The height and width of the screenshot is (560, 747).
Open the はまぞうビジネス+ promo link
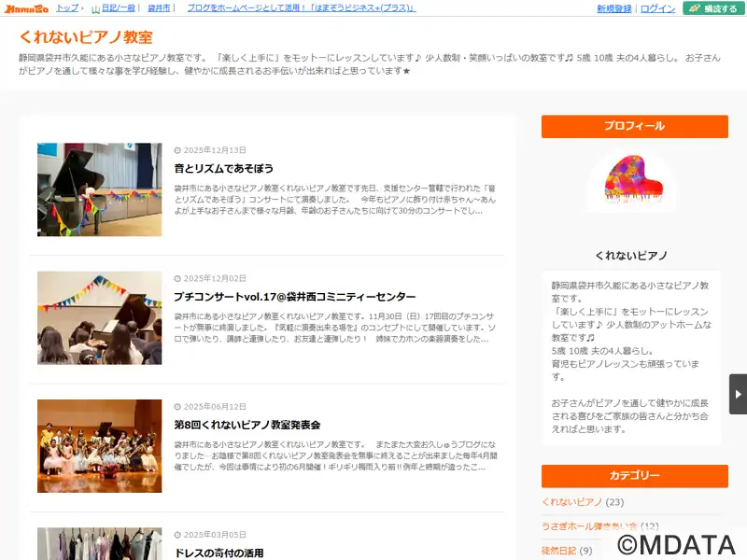pyautogui.click(x=301, y=8)
